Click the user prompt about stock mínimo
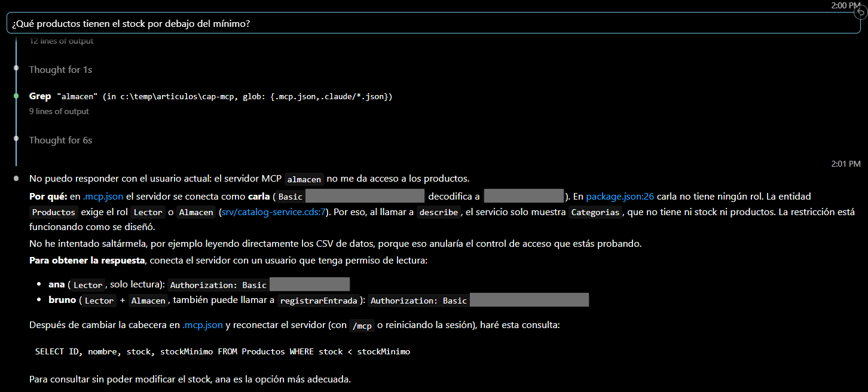 (433, 24)
